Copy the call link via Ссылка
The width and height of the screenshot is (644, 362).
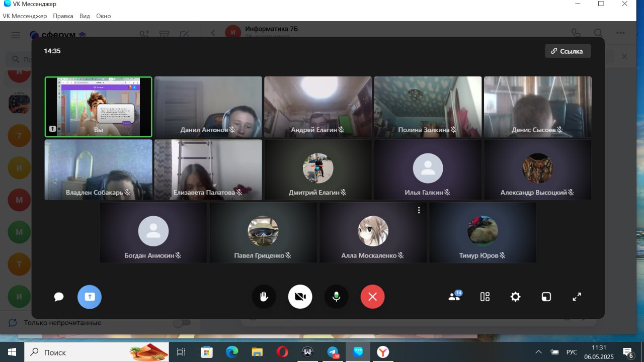568,51
